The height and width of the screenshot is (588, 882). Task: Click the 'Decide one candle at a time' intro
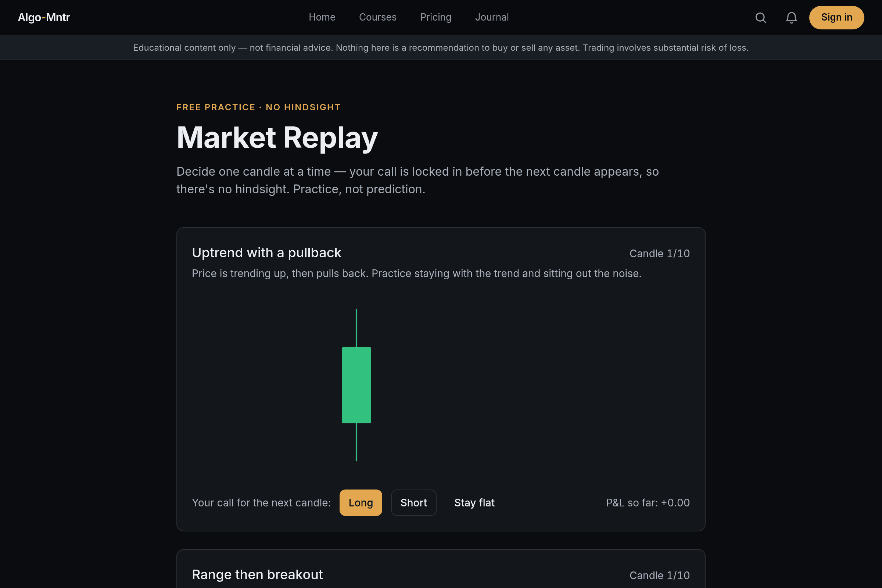click(417, 180)
